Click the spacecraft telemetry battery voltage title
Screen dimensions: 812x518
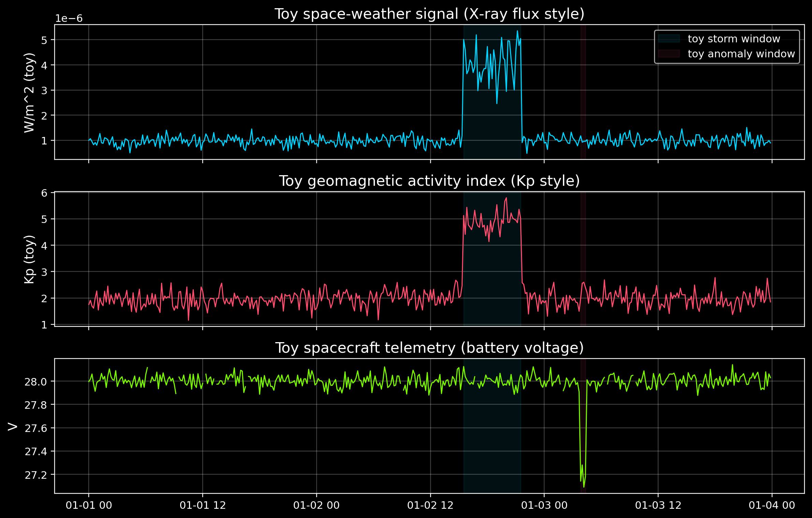(x=429, y=348)
